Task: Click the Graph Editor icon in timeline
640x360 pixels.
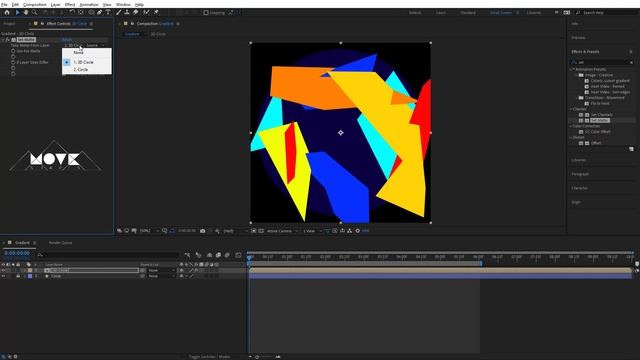Action: (238, 255)
